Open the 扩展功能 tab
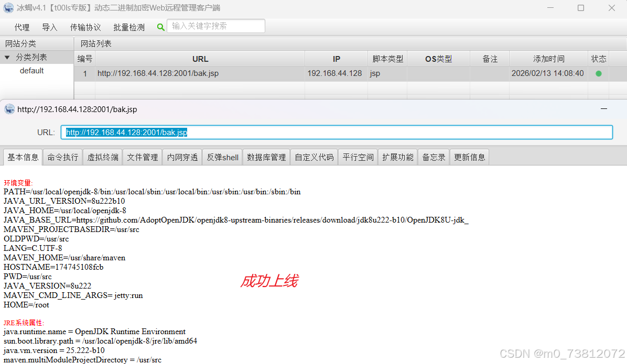627x364 pixels. pyautogui.click(x=398, y=157)
